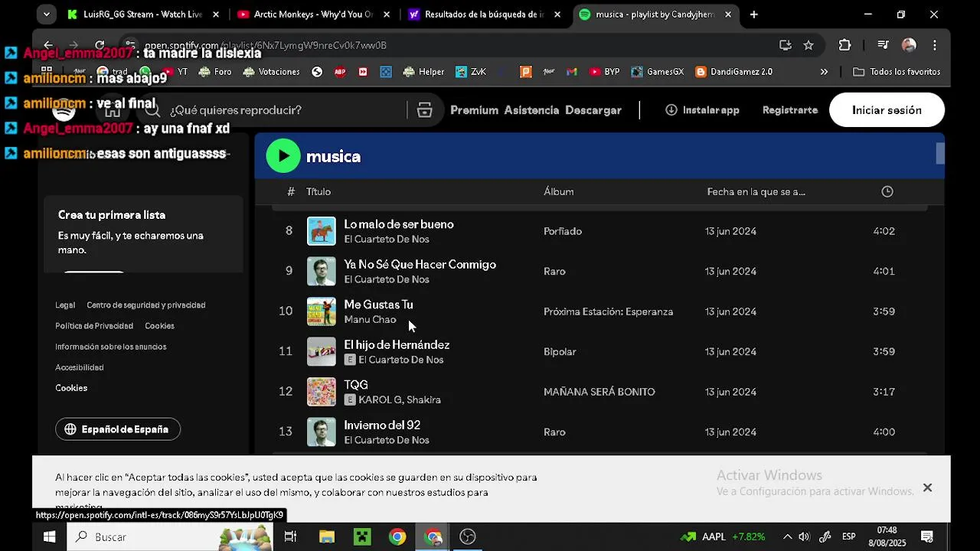Open the Gmail bookmark icon
Screen dimensions: 980x551
[x=571, y=72]
